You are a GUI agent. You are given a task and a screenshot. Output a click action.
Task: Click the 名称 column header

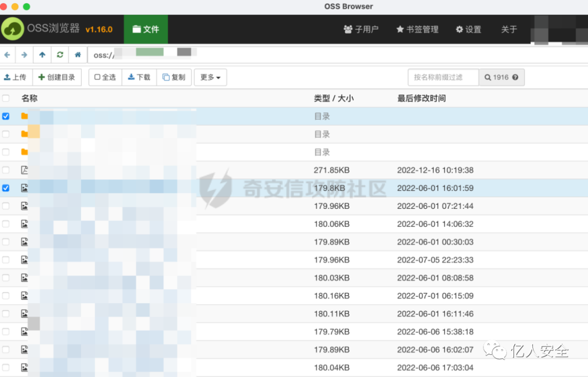(29, 98)
